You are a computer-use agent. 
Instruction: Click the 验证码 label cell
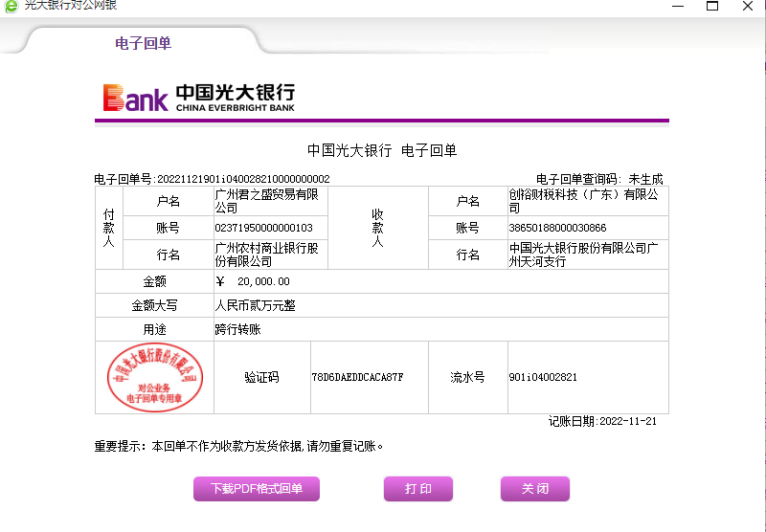click(261, 377)
